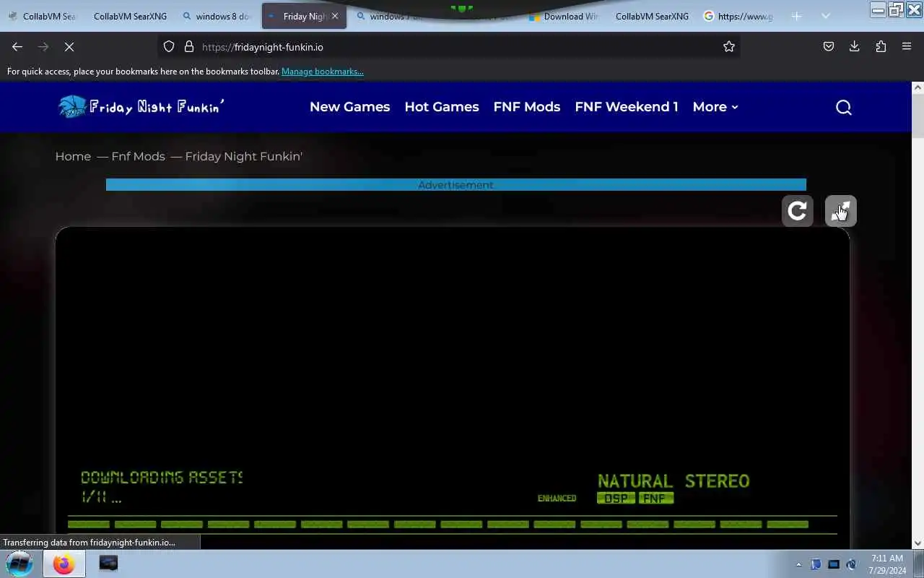Switch to first CollabVM SearXNG tab
This screenshot has width=924, height=578.
[x=42, y=16]
